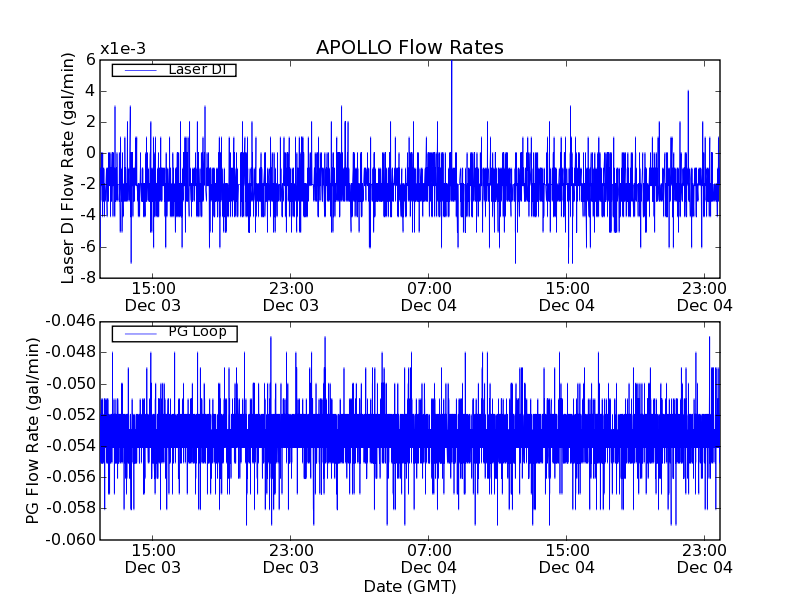Click the '-0.060' y-axis tick label
The width and height of the screenshot is (800, 600).
click(70, 539)
